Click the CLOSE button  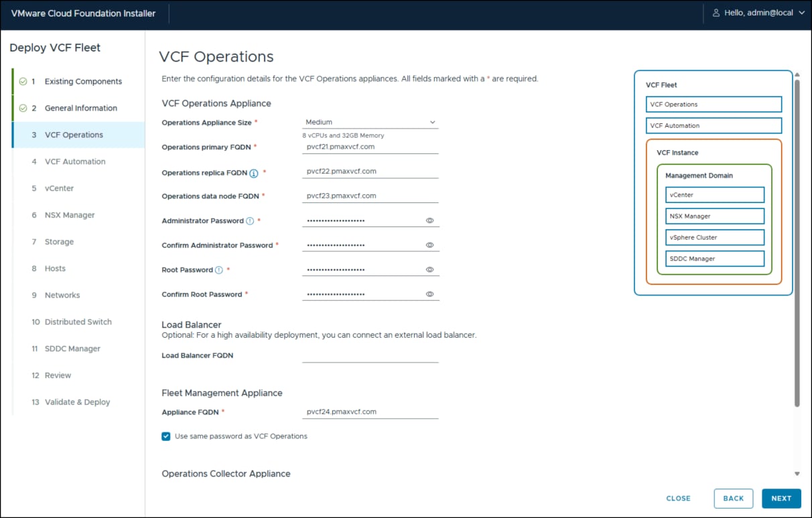click(x=679, y=499)
